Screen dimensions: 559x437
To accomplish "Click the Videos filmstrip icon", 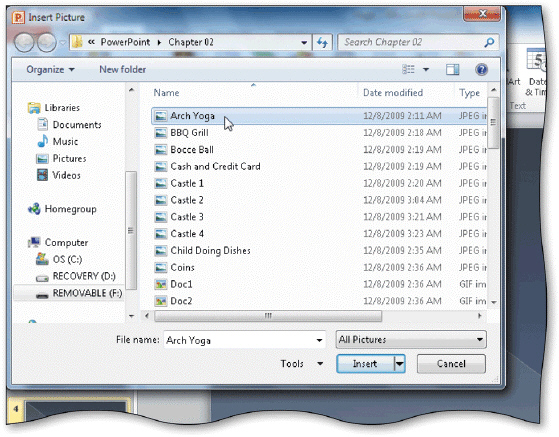I will click(x=42, y=175).
